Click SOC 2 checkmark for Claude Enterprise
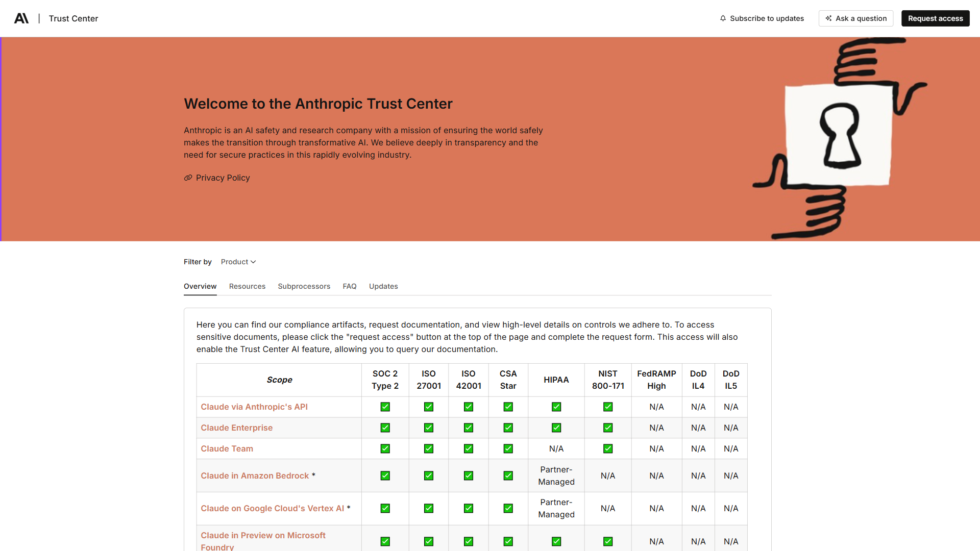980x551 pixels. tap(385, 428)
